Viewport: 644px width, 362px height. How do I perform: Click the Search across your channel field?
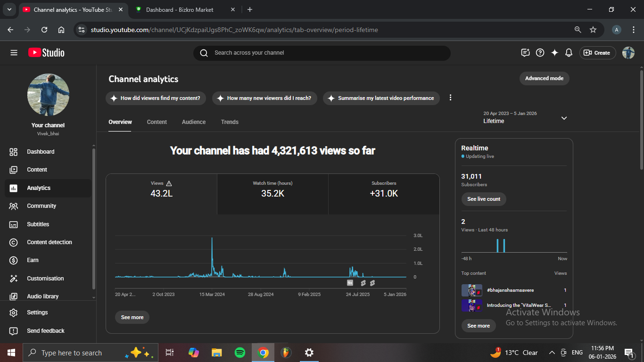coord(322,53)
